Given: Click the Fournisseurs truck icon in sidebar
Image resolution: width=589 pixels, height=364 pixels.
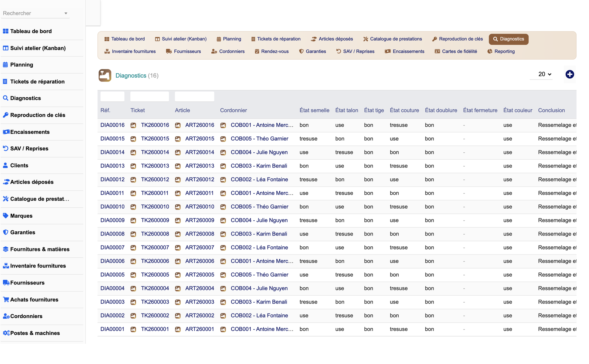Looking at the screenshot, I should pos(6,283).
